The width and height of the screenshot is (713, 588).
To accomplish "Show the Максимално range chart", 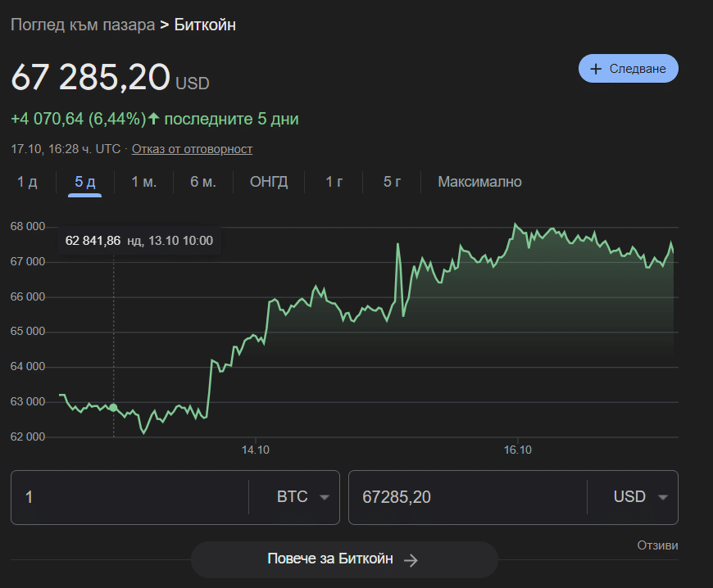I will point(479,182).
